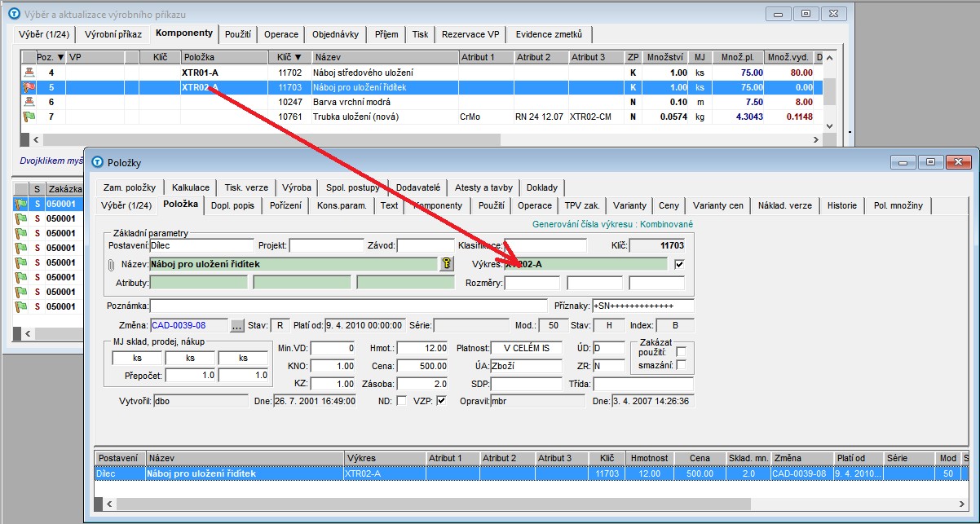Screen dimensions: 980x524
Task: Open the TPV zak. tab
Action: (581, 205)
